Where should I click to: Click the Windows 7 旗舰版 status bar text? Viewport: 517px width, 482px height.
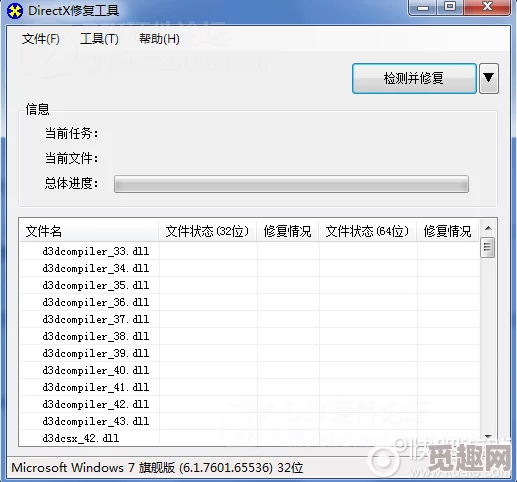coord(157,468)
